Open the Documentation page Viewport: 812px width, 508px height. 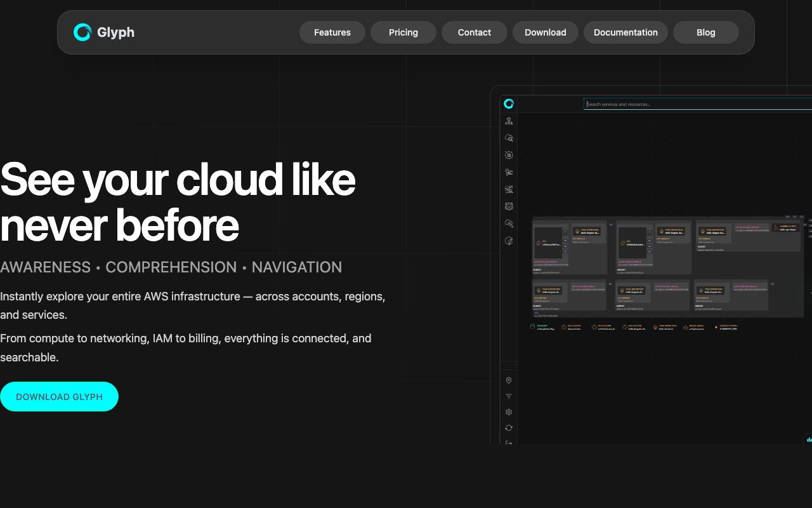tap(625, 32)
